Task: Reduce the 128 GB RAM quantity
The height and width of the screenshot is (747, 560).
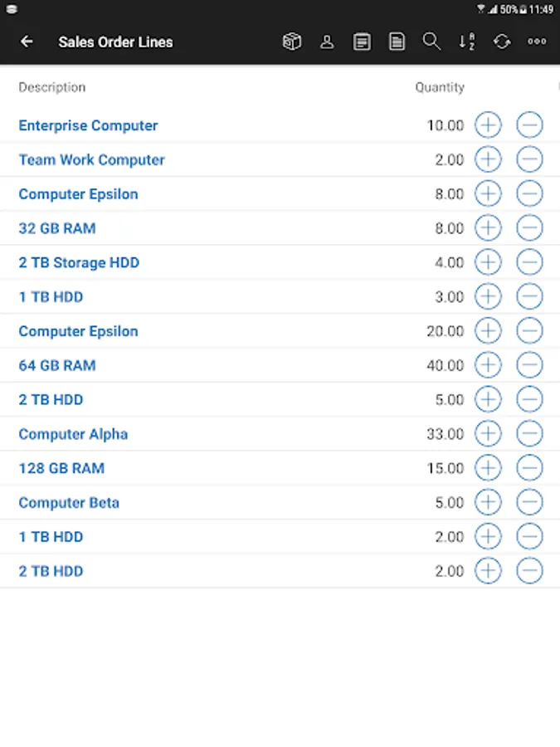Action: [x=529, y=468]
